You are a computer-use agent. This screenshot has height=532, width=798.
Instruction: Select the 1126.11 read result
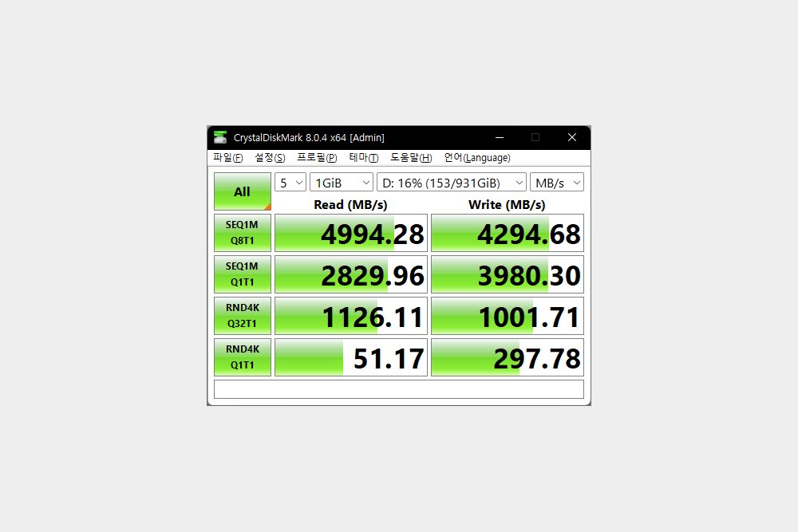tap(351, 316)
